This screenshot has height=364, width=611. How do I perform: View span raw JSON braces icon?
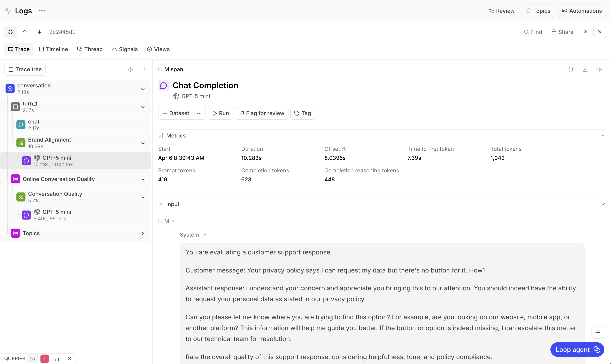(571, 69)
